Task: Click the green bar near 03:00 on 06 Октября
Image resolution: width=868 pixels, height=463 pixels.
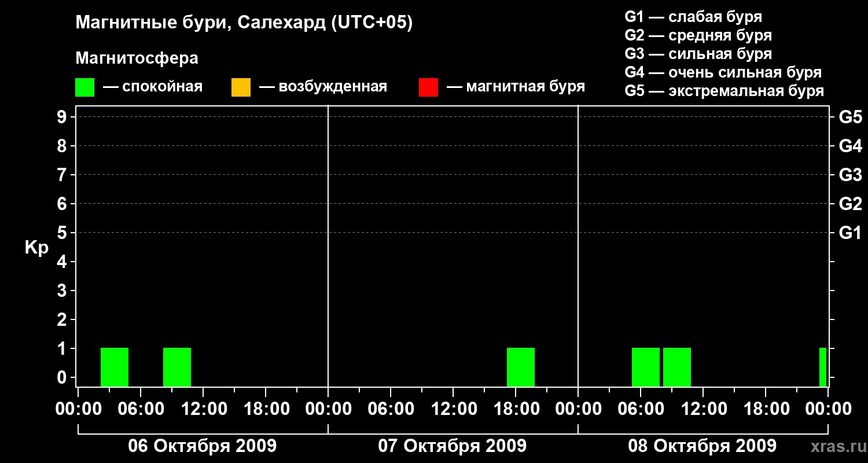Action: click(115, 367)
